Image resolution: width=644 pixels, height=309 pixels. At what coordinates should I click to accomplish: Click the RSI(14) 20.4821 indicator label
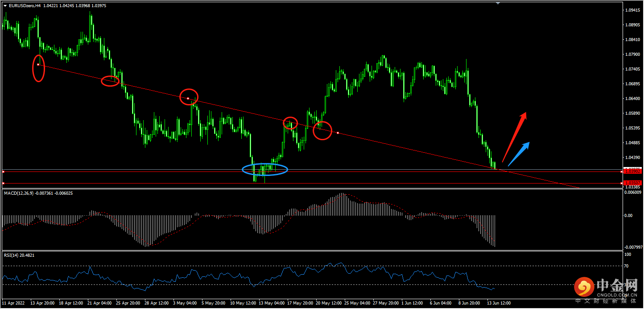click(19, 255)
